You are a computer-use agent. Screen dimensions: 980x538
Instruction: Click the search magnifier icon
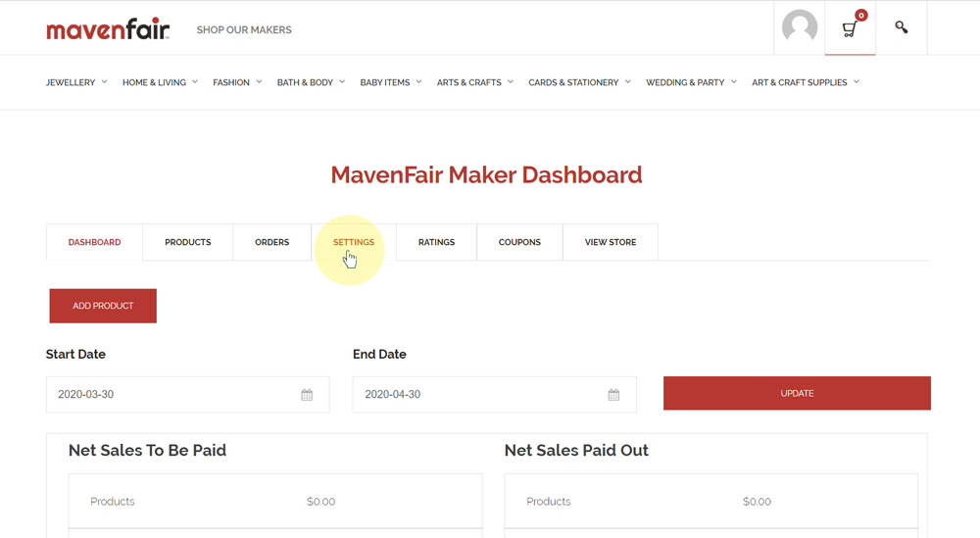[x=901, y=26]
